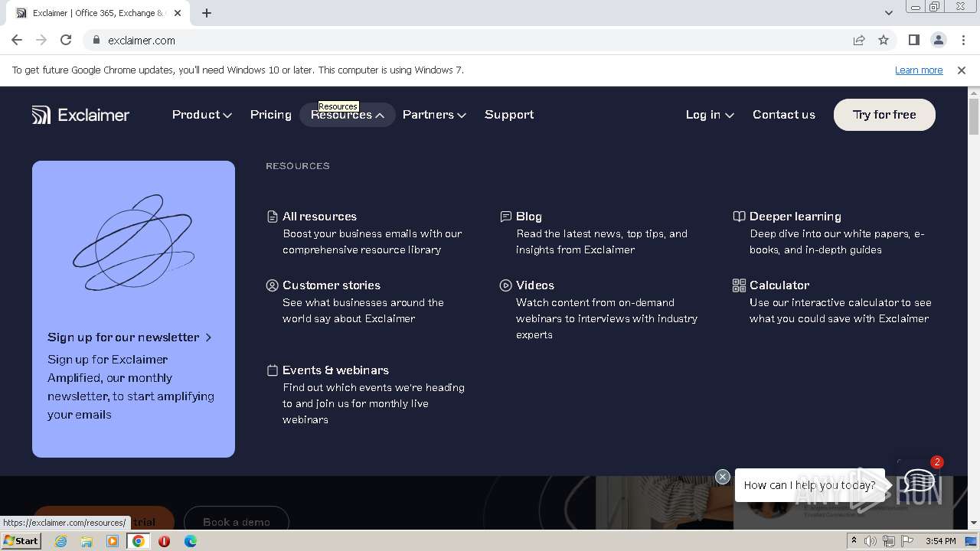Share this page icon in address bar

pyautogui.click(x=859, y=40)
